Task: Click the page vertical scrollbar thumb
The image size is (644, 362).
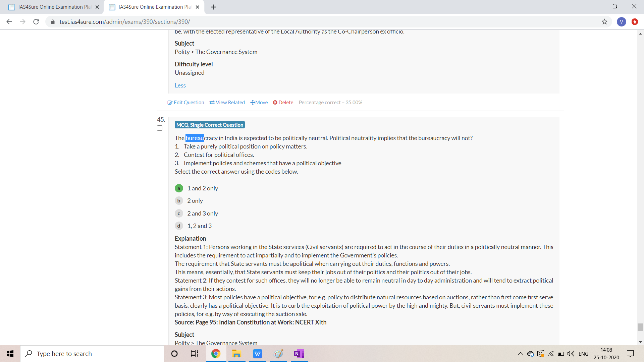Action: click(640, 327)
